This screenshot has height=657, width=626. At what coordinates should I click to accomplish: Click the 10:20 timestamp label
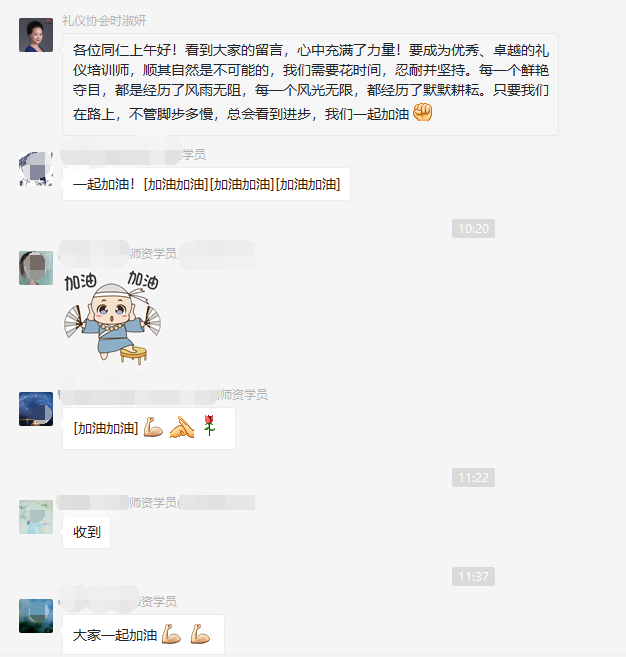click(473, 228)
